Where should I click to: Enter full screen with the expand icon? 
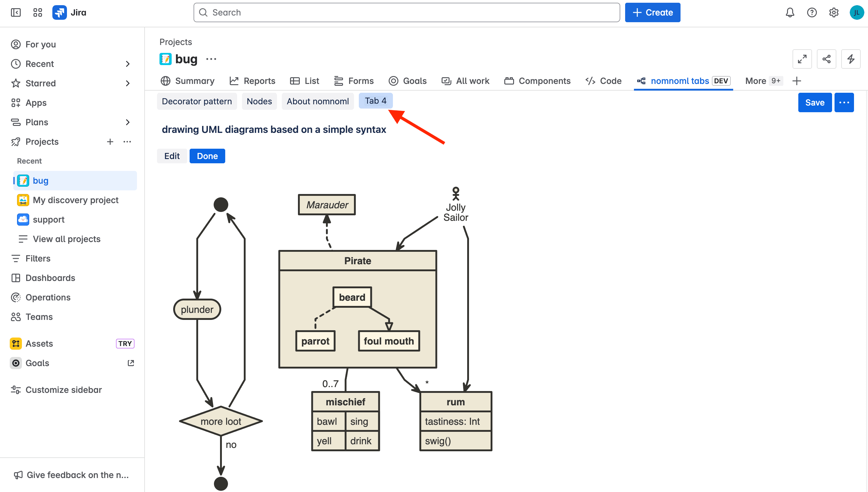pos(802,59)
